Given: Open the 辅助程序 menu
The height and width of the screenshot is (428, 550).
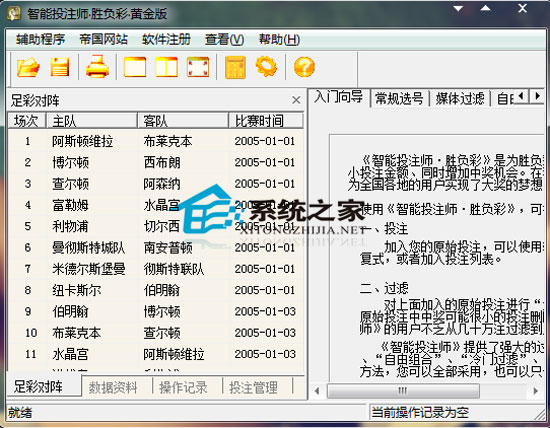Looking at the screenshot, I should (x=40, y=39).
